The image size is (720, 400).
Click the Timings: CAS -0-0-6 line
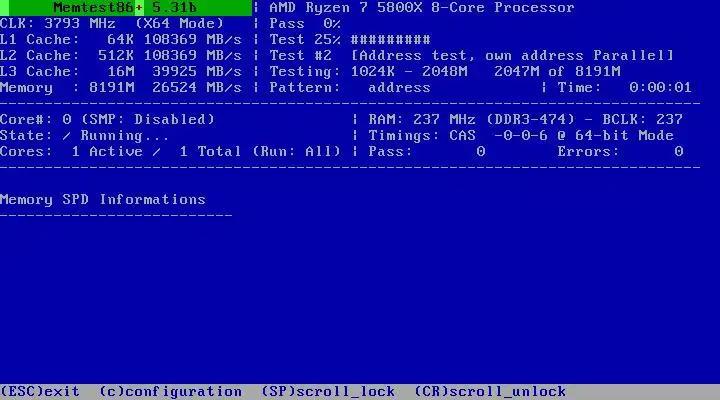[x=521, y=135]
